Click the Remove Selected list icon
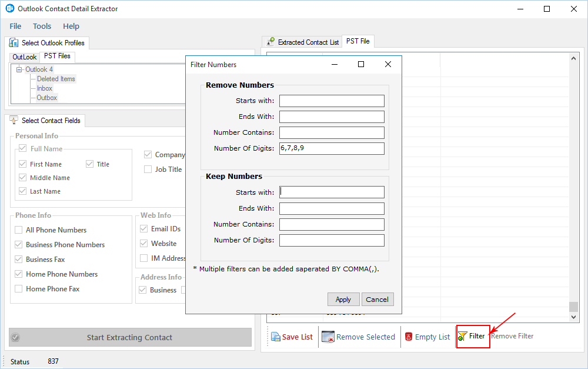Screen dimensions: 588x369 [x=328, y=337]
